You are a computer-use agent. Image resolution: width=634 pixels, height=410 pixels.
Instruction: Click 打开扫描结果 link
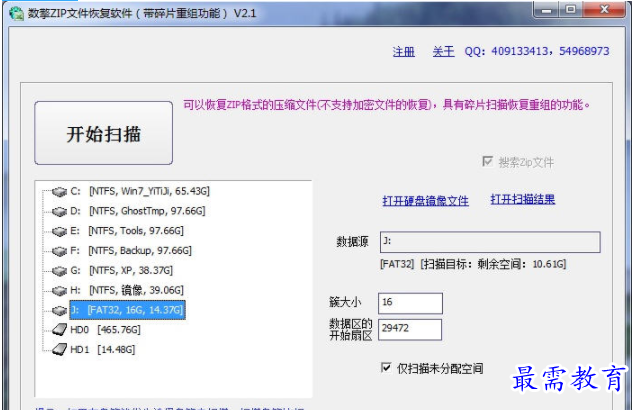(x=522, y=199)
